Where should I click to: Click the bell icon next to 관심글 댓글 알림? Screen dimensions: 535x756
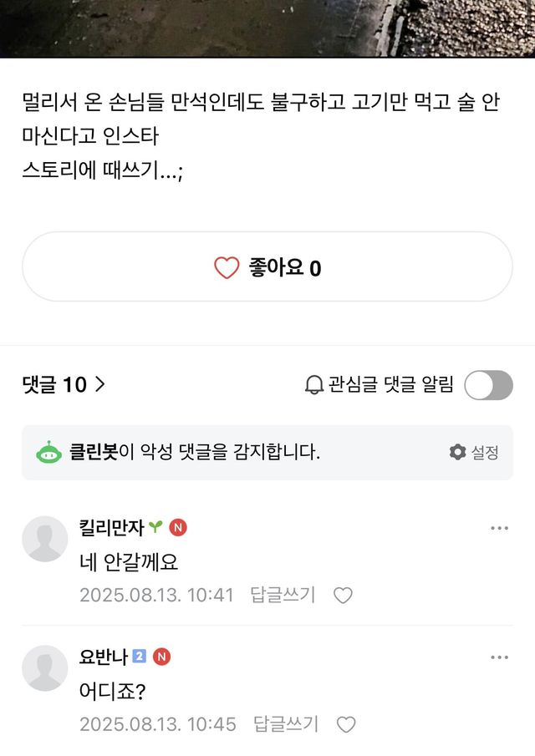tap(313, 385)
